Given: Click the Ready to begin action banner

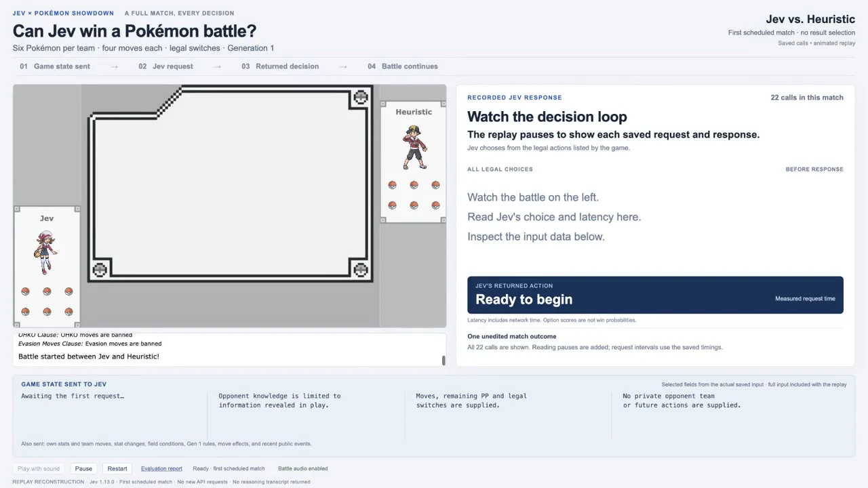Looking at the screenshot, I should click(655, 295).
